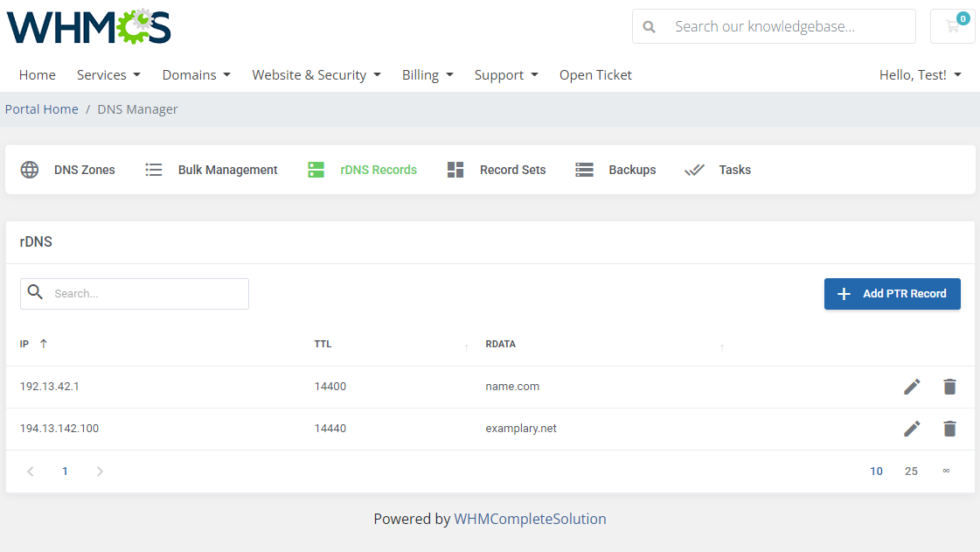This screenshot has height=552, width=980.
Task: Select page 1 in pagination
Action: click(65, 472)
